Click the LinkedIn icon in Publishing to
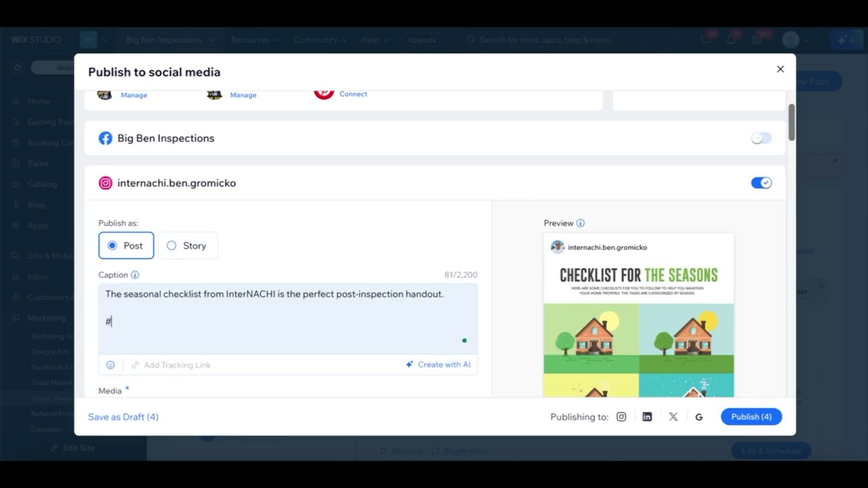Viewport: 868px width, 488px height. 647,417
